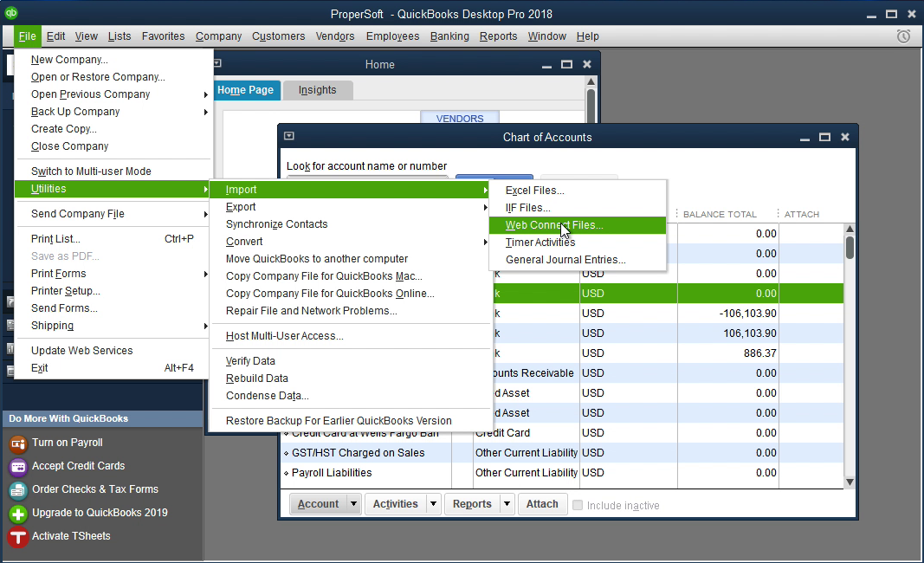
Task: Click the green Upgrade to QuickBooks 2019 plus icon
Action: (x=18, y=514)
